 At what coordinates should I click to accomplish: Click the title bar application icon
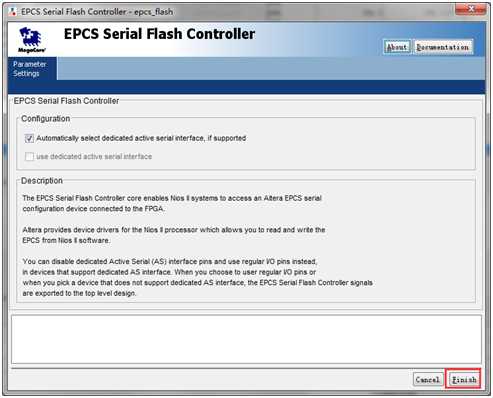click(13, 12)
